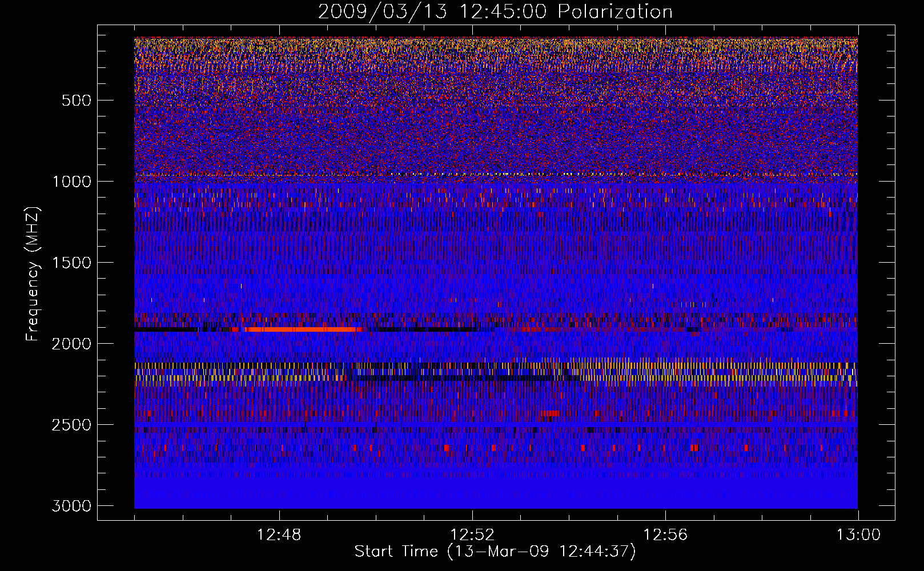Click the 13:00 time tick label

[858, 535]
